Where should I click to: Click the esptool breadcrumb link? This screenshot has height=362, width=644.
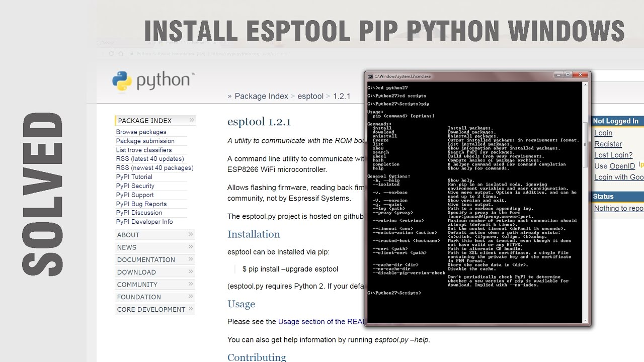click(310, 96)
